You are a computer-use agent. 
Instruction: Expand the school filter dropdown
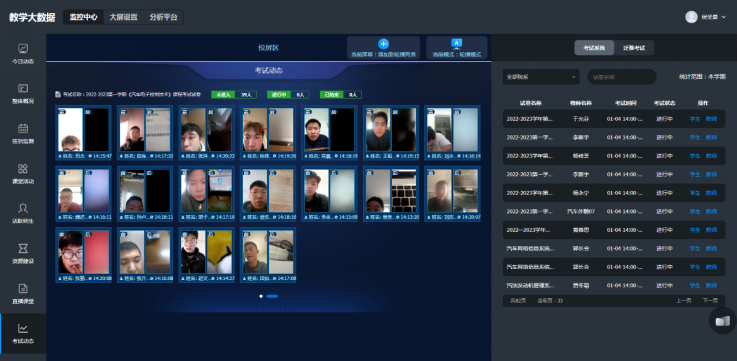(541, 77)
